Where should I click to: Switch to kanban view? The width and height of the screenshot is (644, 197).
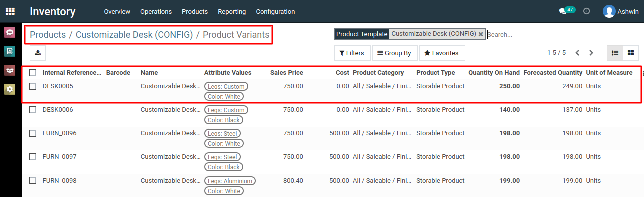tap(631, 53)
